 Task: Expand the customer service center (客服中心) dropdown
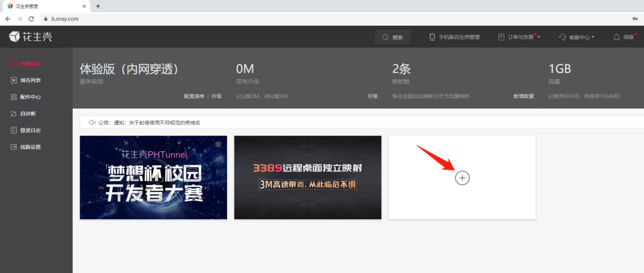576,37
